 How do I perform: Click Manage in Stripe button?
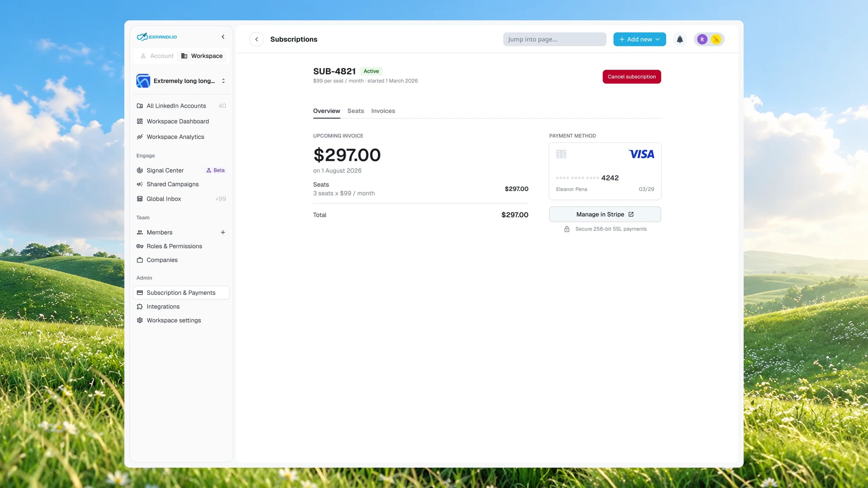pyautogui.click(x=605, y=214)
